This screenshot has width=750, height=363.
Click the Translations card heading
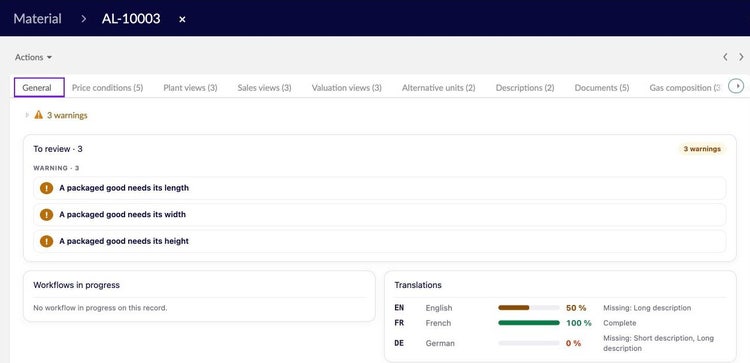tap(418, 285)
